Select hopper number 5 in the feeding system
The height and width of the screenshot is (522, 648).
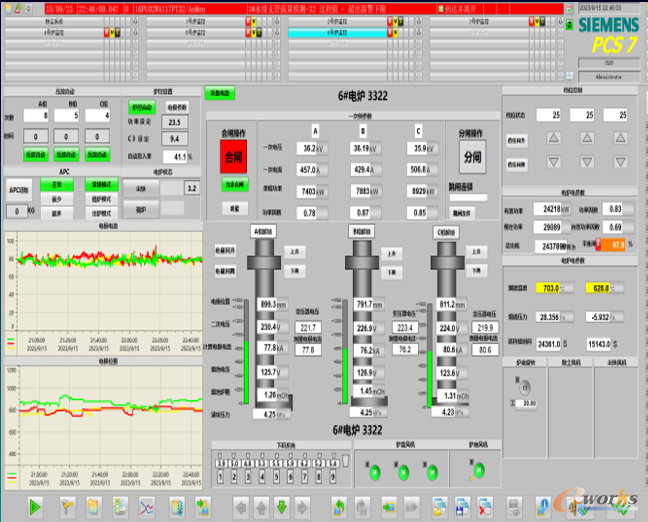(x=276, y=477)
